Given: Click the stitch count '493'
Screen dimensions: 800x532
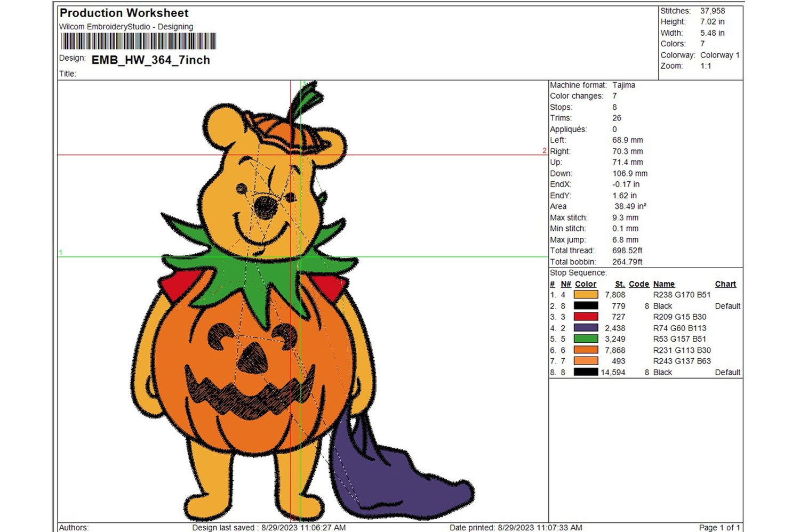Looking at the screenshot, I should 619,361.
